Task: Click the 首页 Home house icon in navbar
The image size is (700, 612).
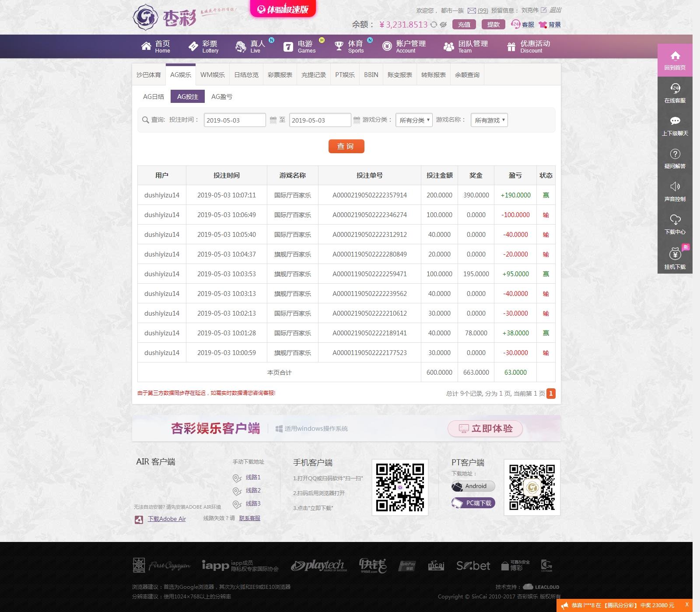Action: pos(146,46)
